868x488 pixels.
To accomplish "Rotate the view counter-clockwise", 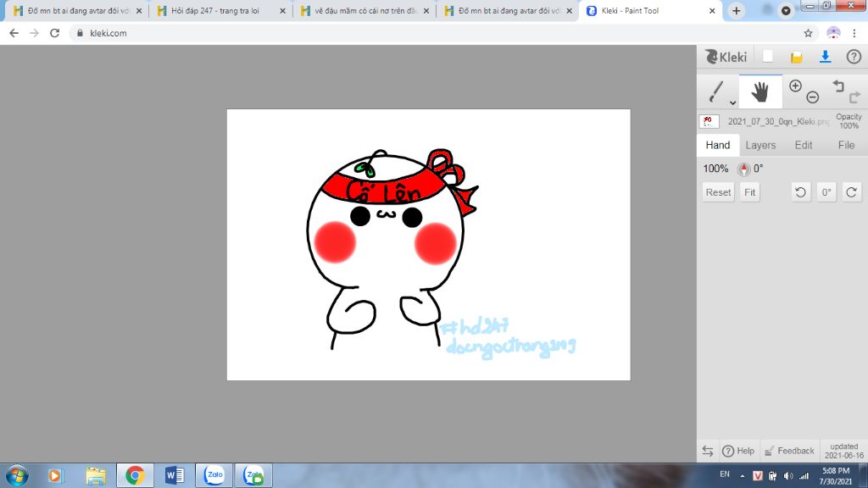I will (800, 192).
